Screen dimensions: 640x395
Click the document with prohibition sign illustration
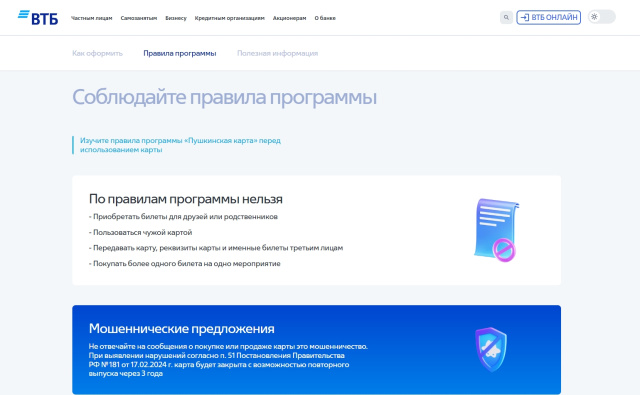tap(496, 230)
